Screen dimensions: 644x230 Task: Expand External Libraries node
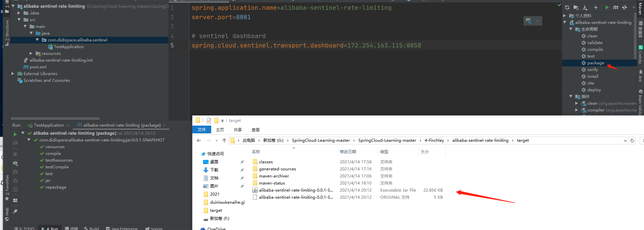tap(13, 74)
